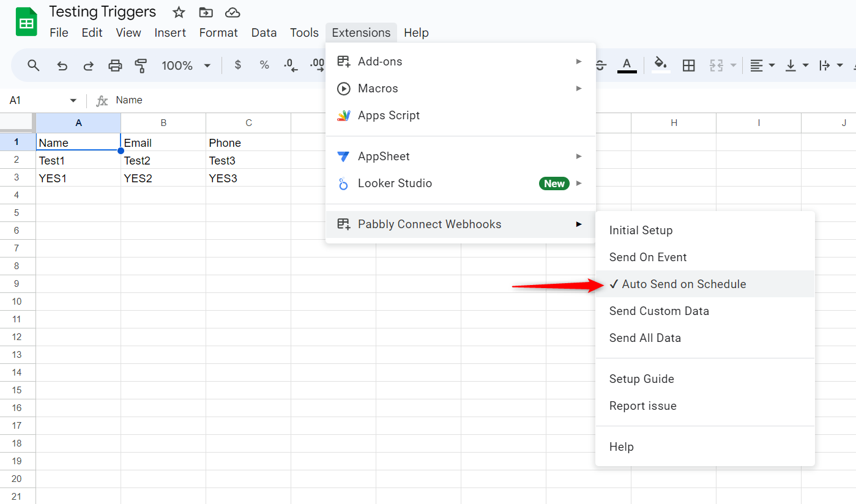
Task: Select the paint format tool
Action: tap(141, 65)
